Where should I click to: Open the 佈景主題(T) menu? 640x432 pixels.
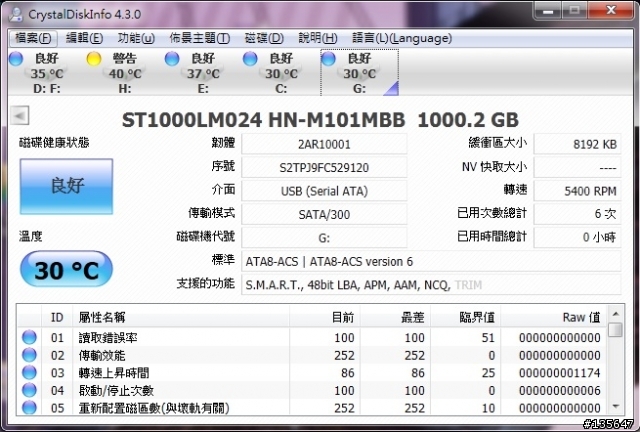pyautogui.click(x=200, y=38)
